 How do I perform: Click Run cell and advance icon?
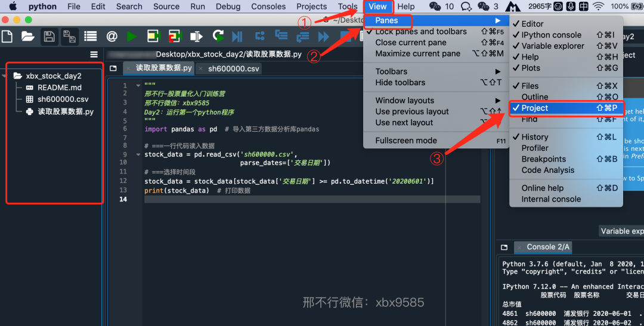click(x=175, y=36)
